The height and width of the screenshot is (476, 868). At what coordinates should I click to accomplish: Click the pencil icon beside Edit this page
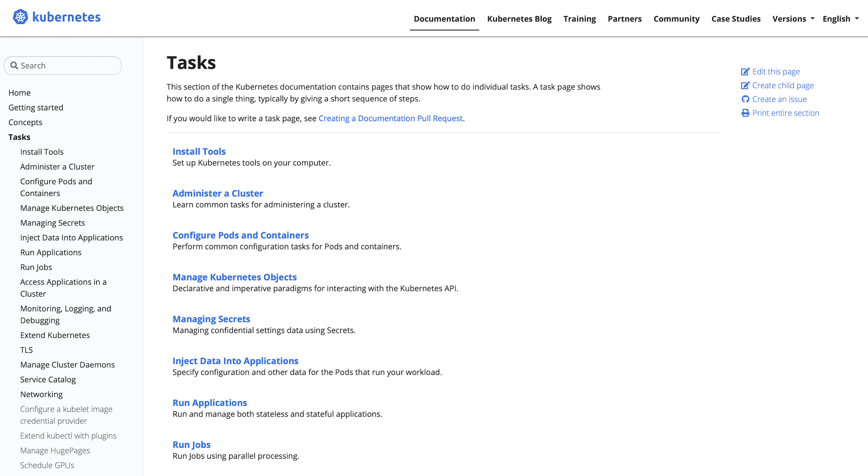click(745, 72)
